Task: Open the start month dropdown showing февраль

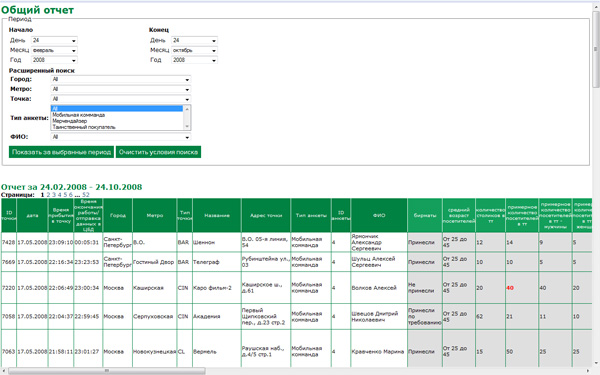Action: (x=54, y=50)
